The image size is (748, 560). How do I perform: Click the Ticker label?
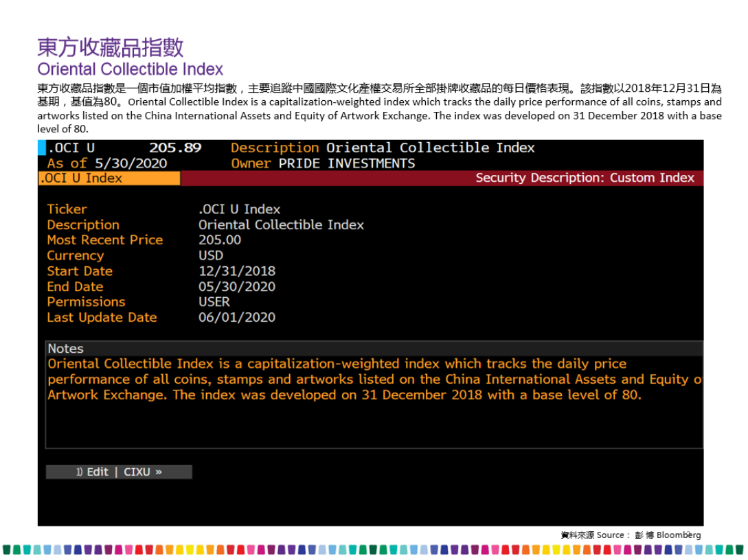67,209
